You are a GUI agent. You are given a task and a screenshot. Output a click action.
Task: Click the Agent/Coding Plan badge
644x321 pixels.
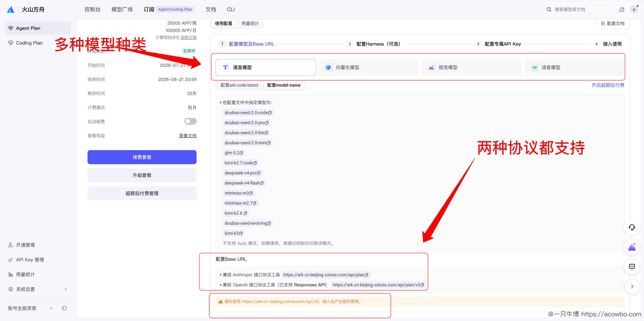[x=175, y=10]
